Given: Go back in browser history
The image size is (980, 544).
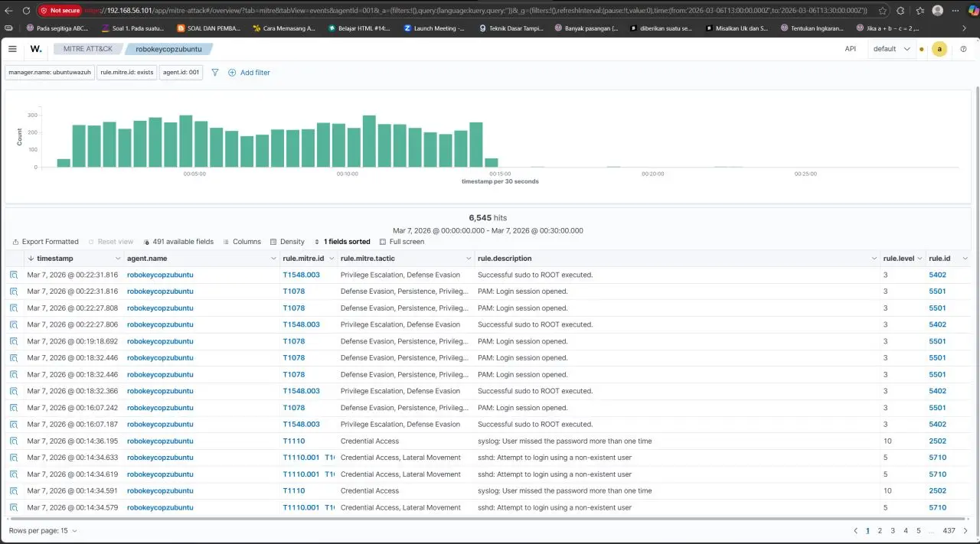Looking at the screenshot, I should pos(9,11).
